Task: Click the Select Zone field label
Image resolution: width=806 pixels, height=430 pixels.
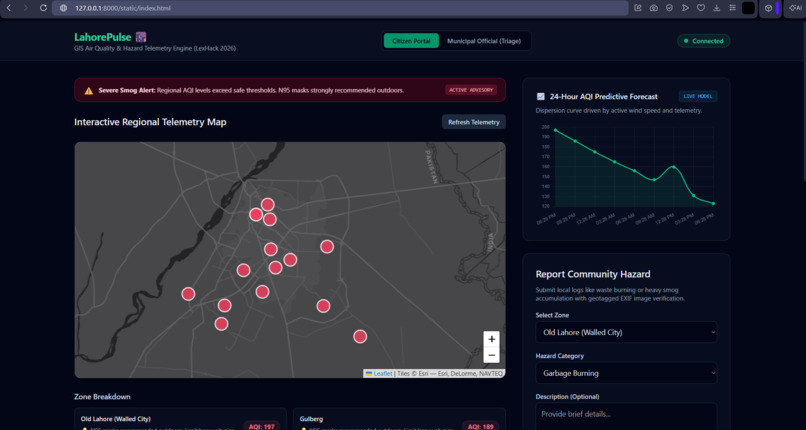Action: [552, 315]
